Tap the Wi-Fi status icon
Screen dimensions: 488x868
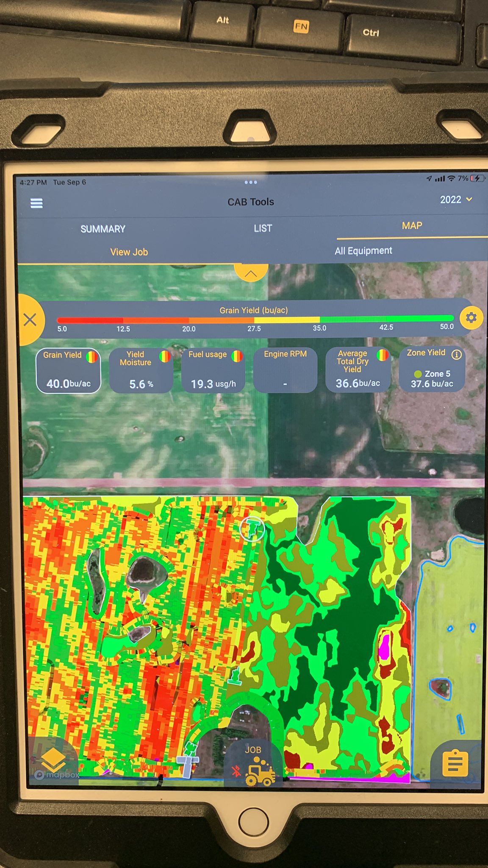[x=451, y=179]
